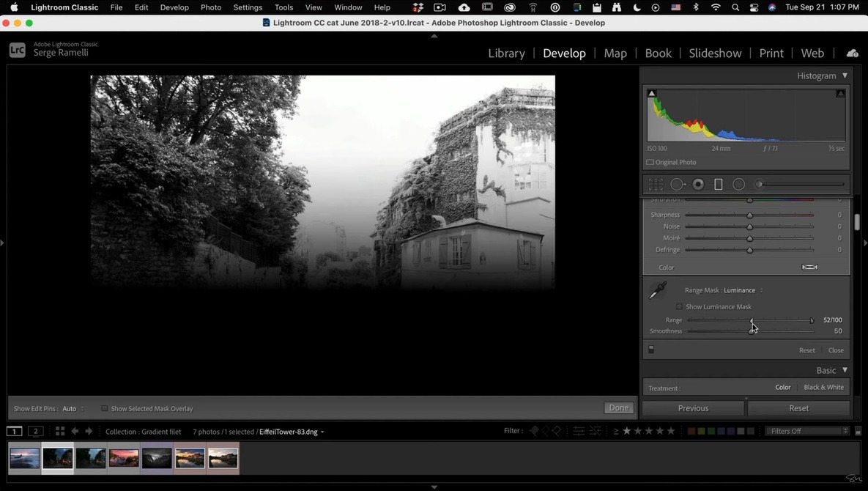Viewport: 868px width, 491px height.
Task: Open the macOS Control Center icon
Action: tap(754, 7)
